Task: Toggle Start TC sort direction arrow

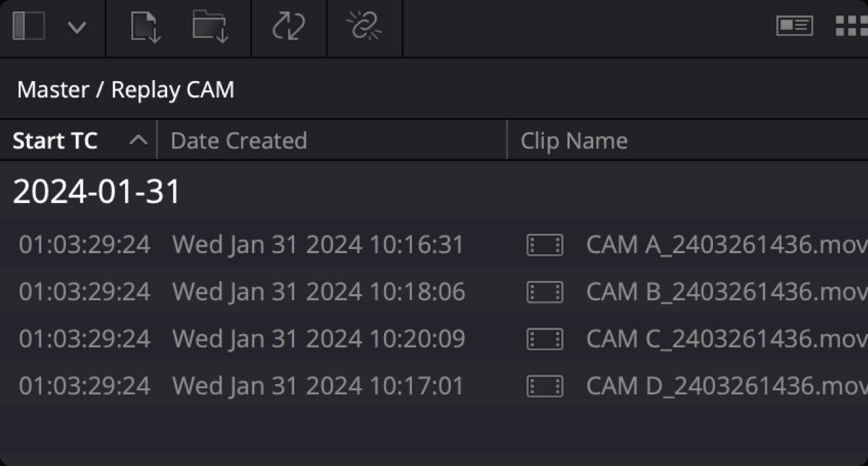Action: point(138,140)
